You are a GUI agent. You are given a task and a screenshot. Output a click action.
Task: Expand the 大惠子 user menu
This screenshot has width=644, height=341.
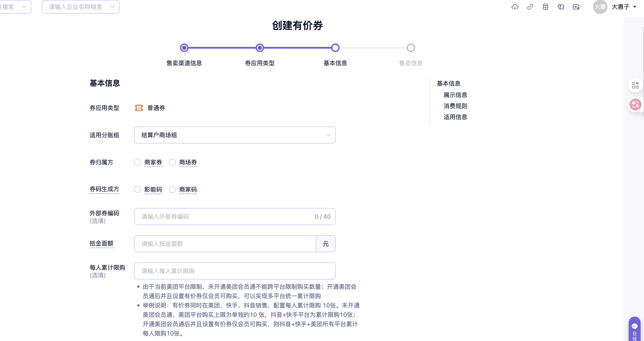(623, 7)
